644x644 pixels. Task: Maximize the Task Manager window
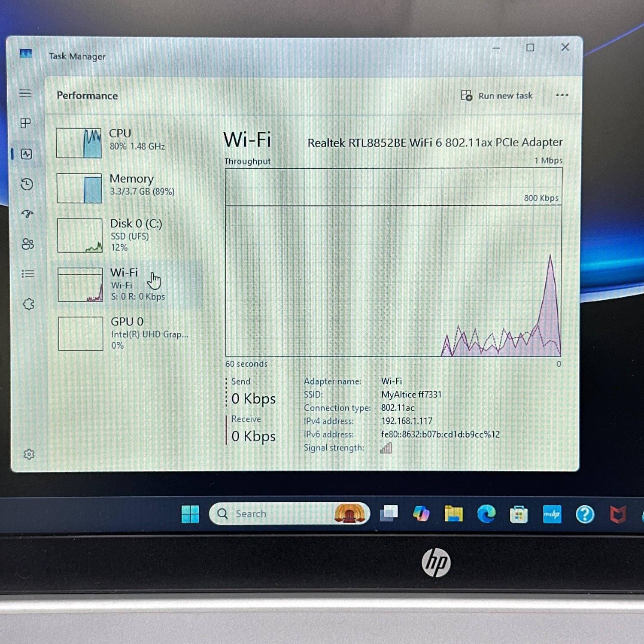point(530,48)
